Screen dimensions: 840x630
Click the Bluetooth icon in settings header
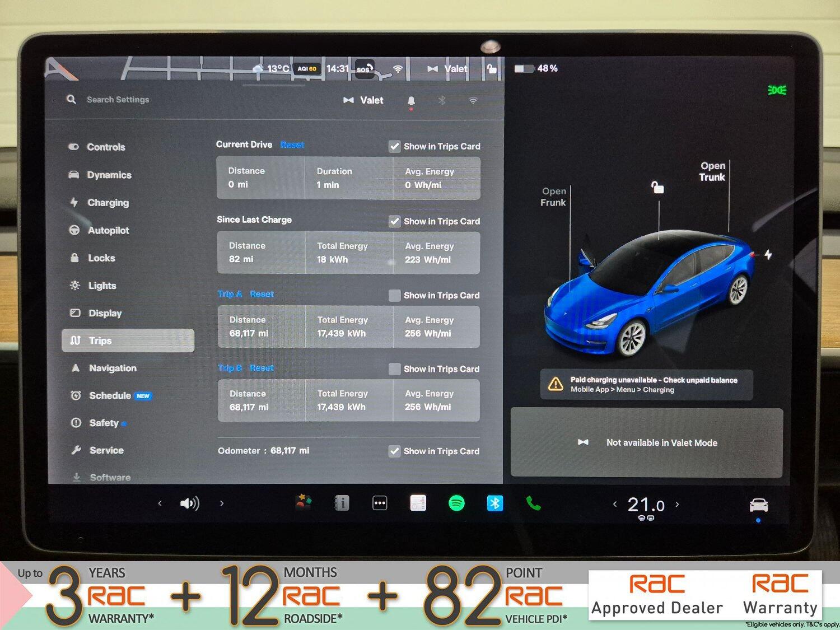pos(442,100)
